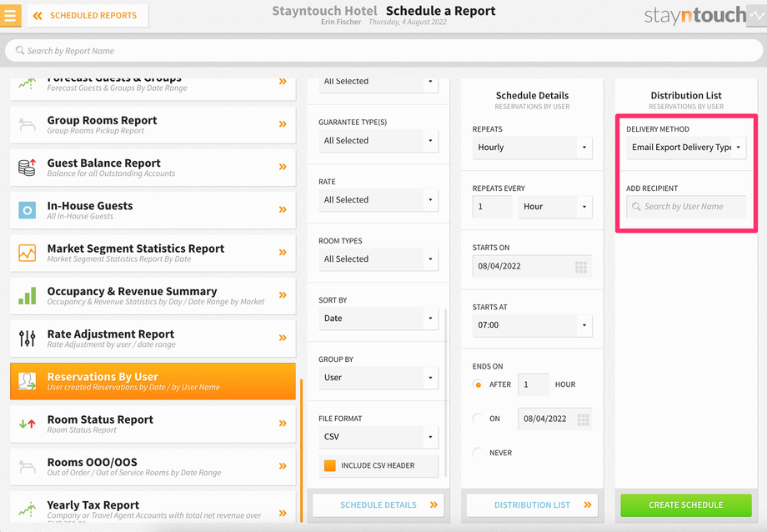Open the Repeats Hourly dropdown
767x532 pixels.
pos(532,148)
